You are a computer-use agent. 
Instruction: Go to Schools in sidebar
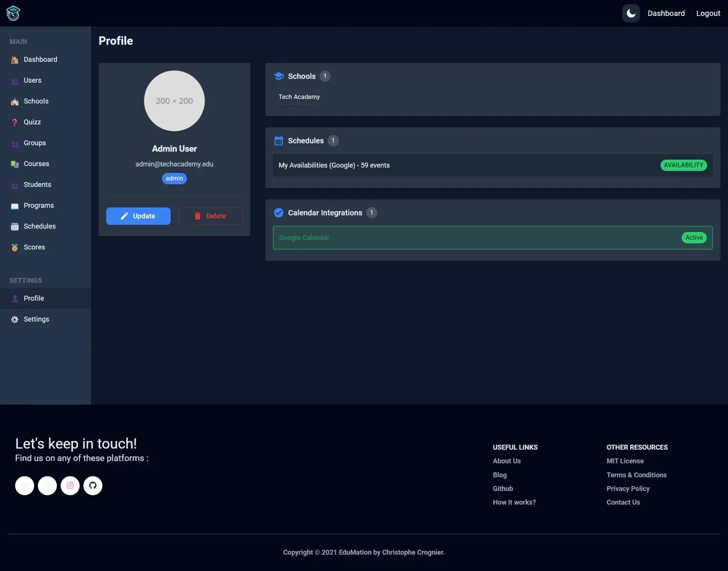(x=45, y=101)
